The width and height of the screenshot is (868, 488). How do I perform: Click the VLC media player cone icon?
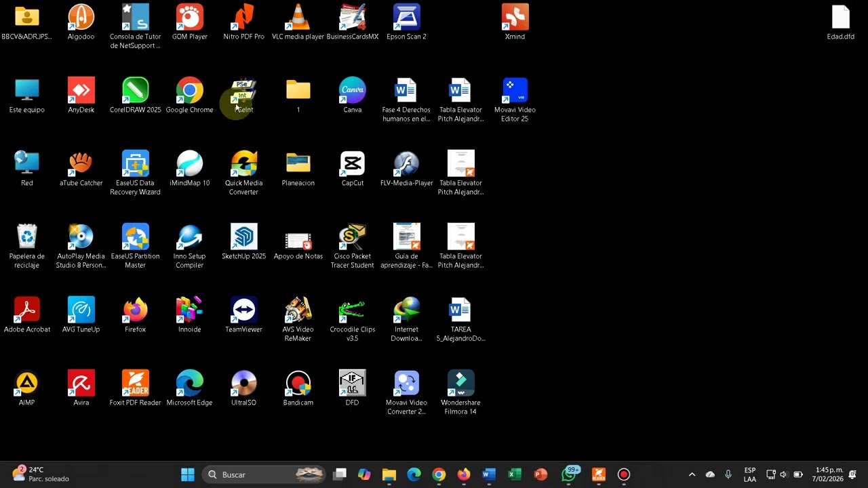pos(298,17)
